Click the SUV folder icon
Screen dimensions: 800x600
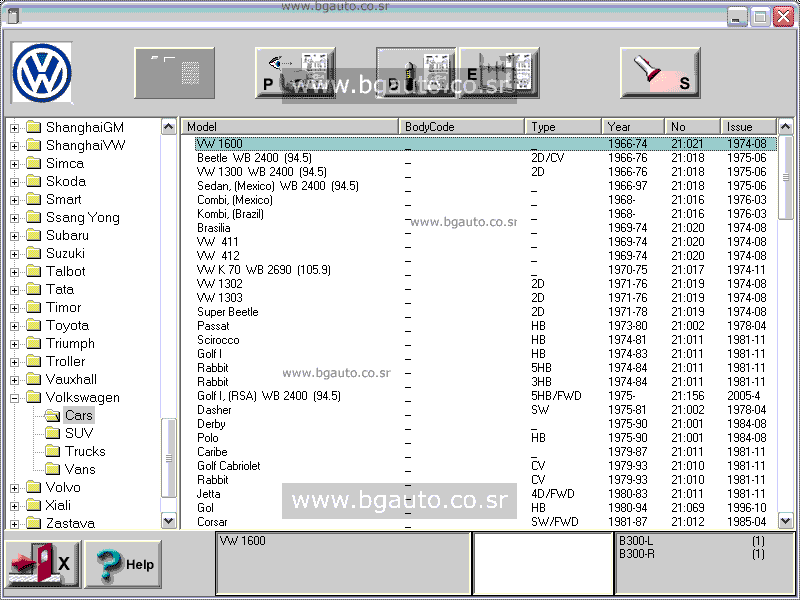point(52,433)
